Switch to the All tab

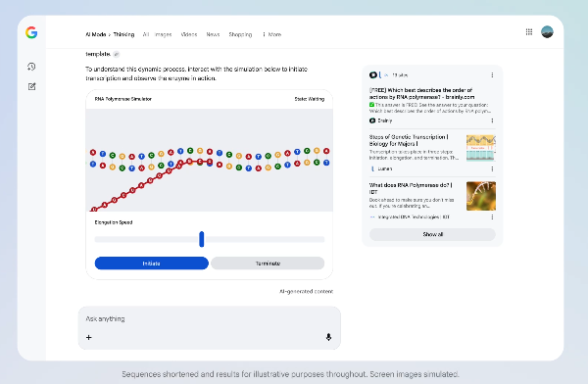pos(146,34)
